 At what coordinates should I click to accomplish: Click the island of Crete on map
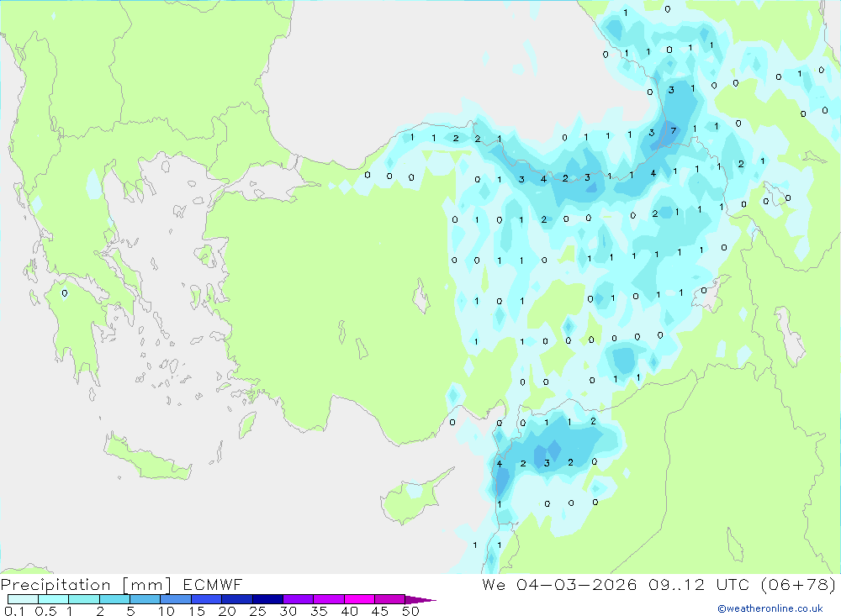tap(147, 457)
